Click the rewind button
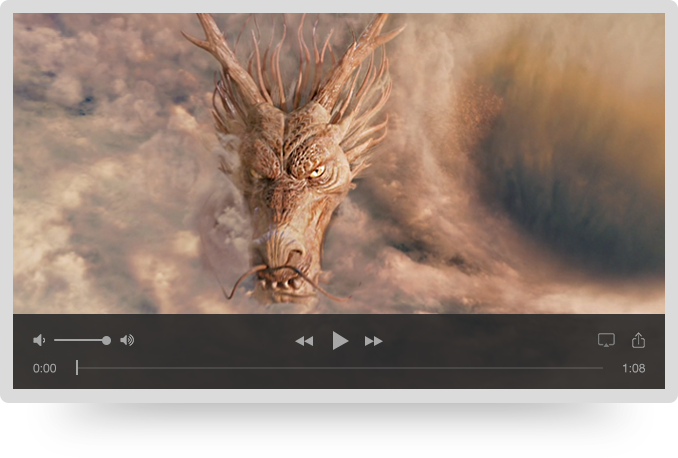This screenshot has width=678, height=458. coord(304,341)
